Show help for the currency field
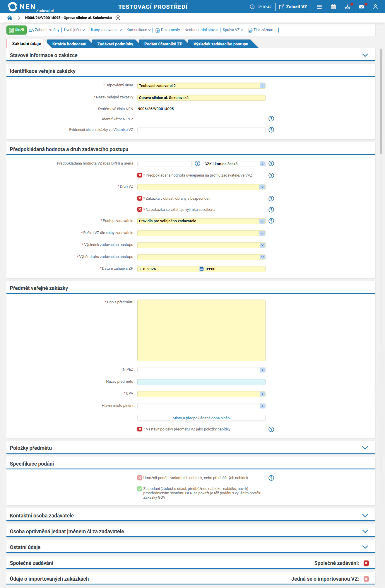Viewport: 385px width, 588px height. click(x=271, y=163)
